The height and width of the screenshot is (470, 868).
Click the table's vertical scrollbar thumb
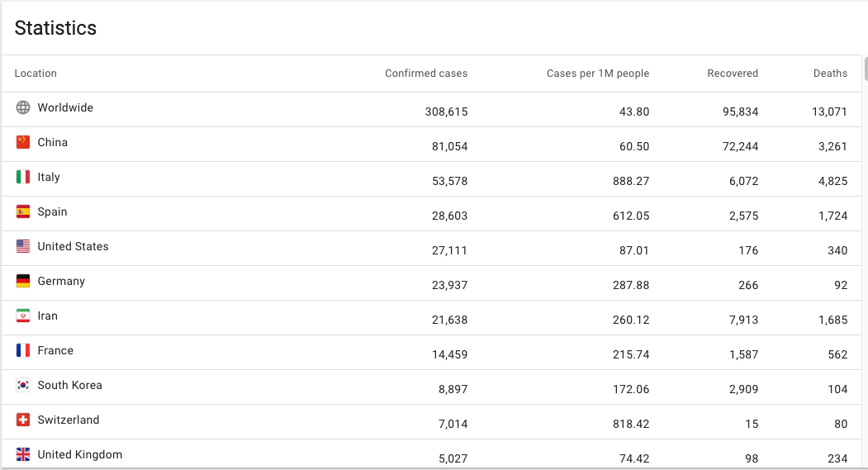pos(866,69)
